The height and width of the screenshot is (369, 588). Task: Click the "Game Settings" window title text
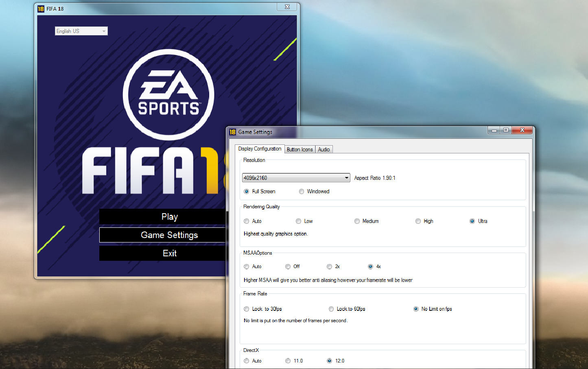click(255, 132)
